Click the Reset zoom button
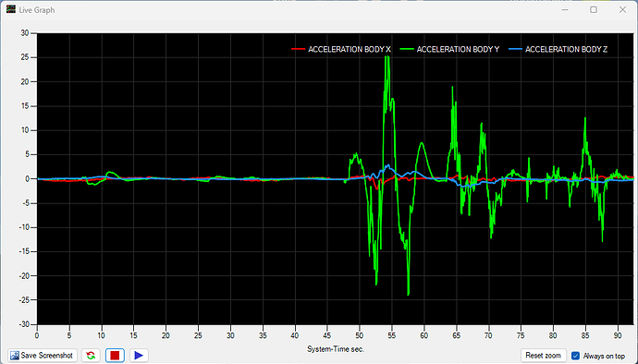 click(x=543, y=356)
